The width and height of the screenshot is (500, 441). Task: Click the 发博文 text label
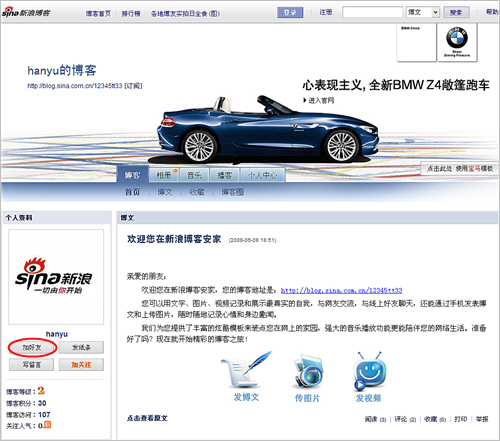point(246,397)
